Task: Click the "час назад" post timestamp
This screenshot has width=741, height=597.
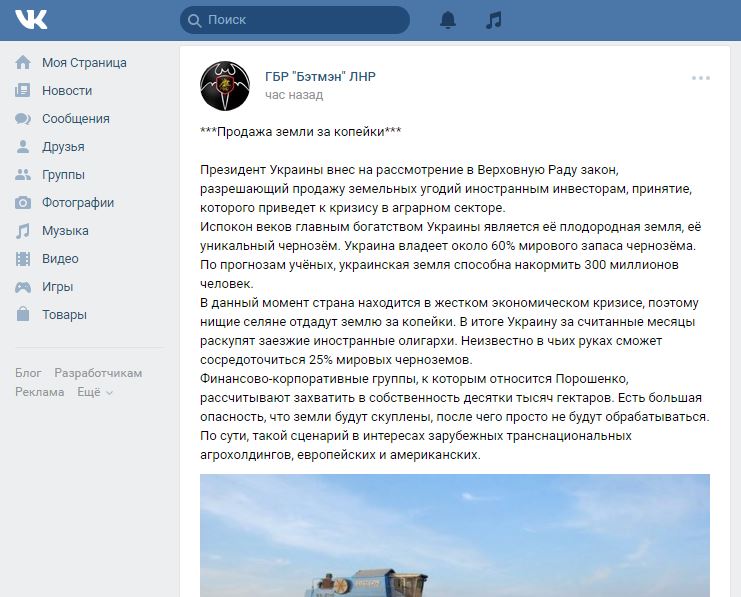Action: pyautogui.click(x=294, y=95)
